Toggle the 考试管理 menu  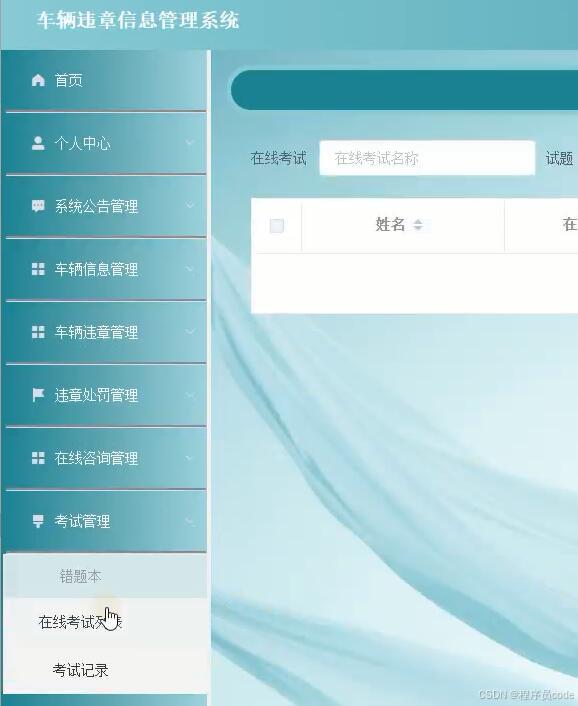point(106,521)
